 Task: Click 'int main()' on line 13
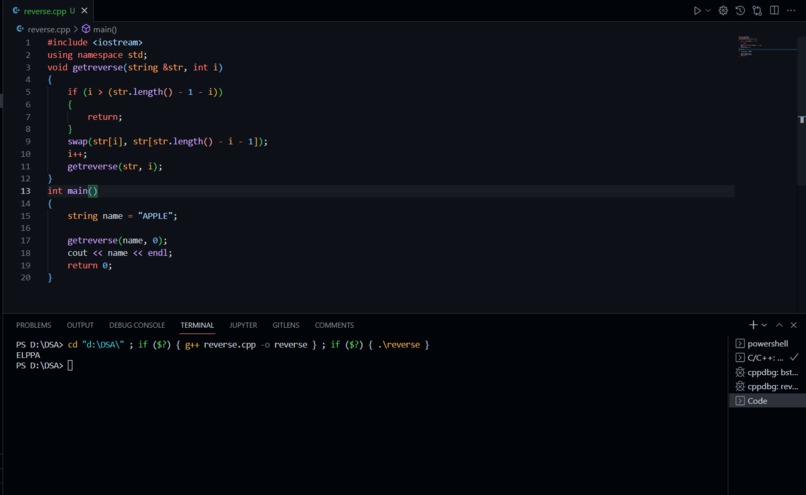pyautogui.click(x=72, y=191)
